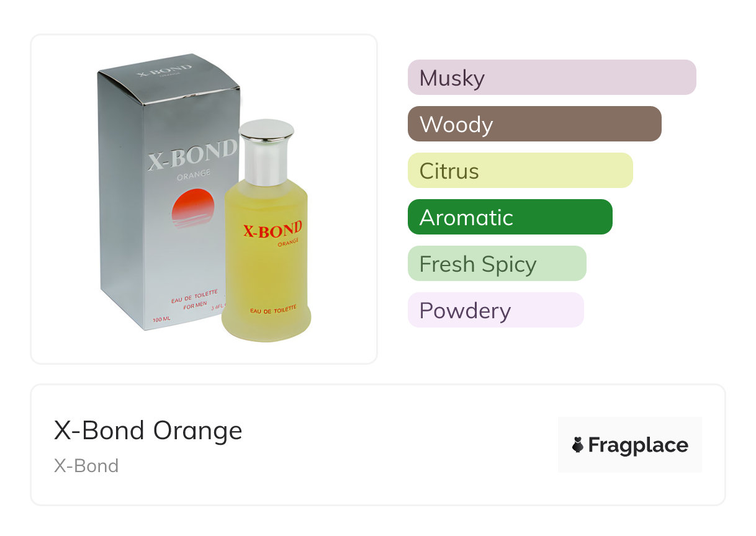The image size is (756, 536).
Task: Click the '100 ML' text on box
Action: tap(163, 321)
